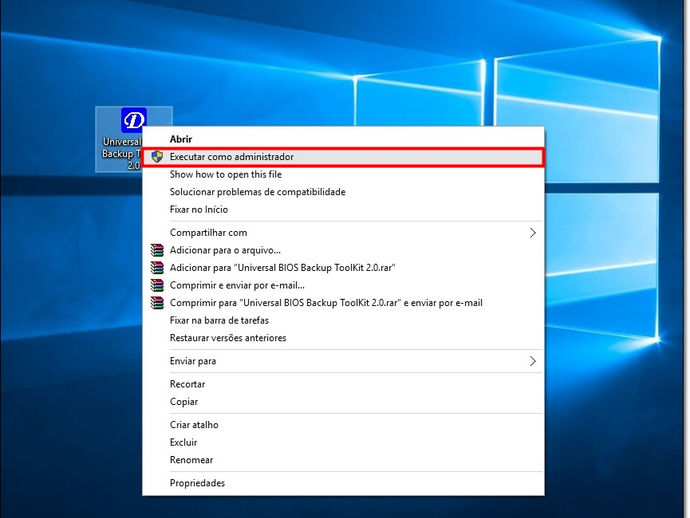Choose Comprimir e enviar por e-mail...
Viewport: 690px width, 518px height.
343,285
